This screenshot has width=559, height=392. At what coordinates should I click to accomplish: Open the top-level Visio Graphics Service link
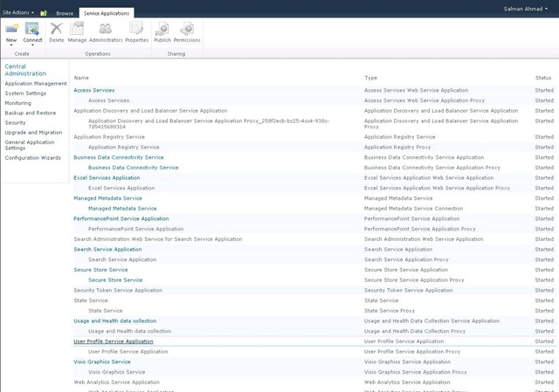coord(102,361)
